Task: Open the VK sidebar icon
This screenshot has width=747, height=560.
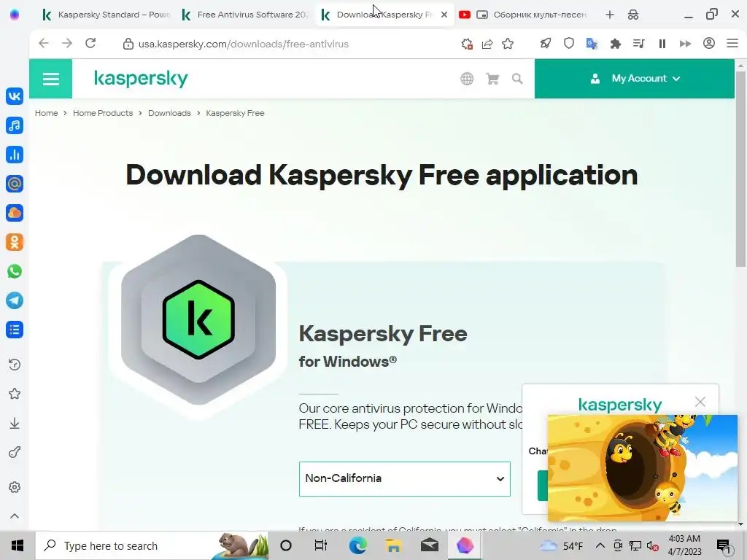Action: (x=15, y=96)
